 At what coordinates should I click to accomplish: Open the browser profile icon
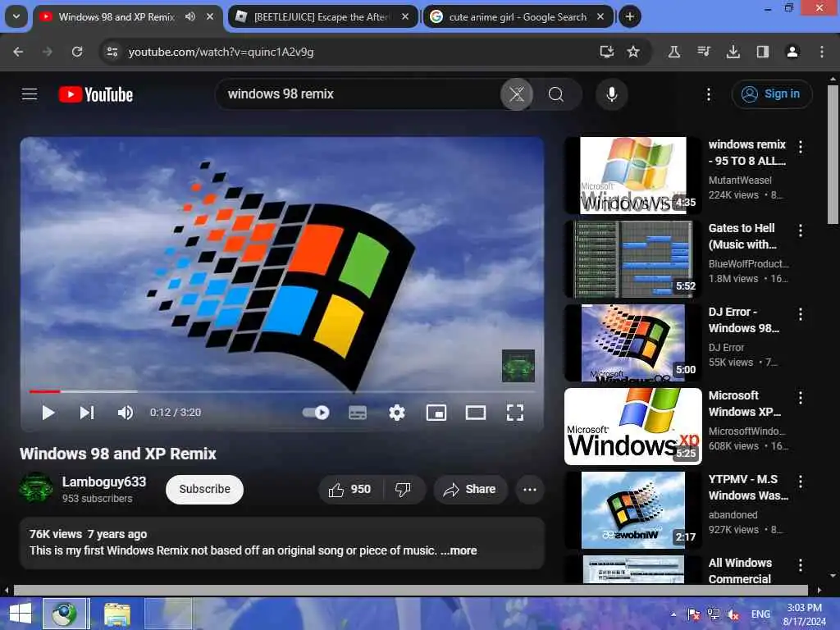tap(792, 52)
